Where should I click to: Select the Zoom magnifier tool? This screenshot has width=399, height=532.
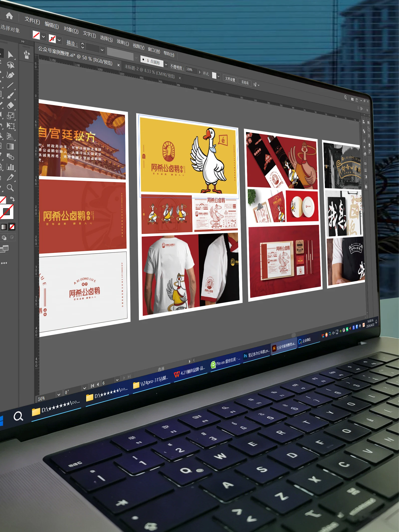click(10, 188)
